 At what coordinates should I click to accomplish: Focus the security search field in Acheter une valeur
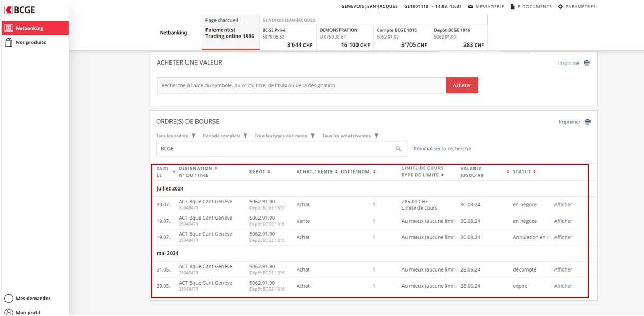click(301, 85)
